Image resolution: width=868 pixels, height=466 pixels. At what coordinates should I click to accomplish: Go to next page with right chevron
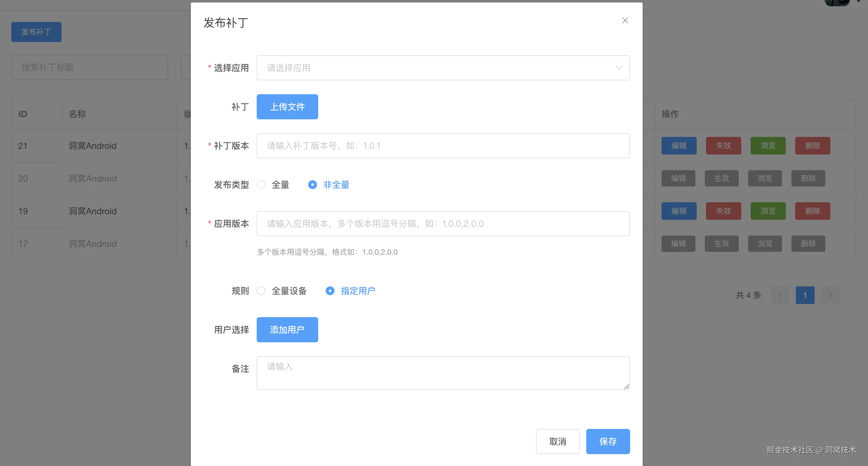tap(830, 295)
